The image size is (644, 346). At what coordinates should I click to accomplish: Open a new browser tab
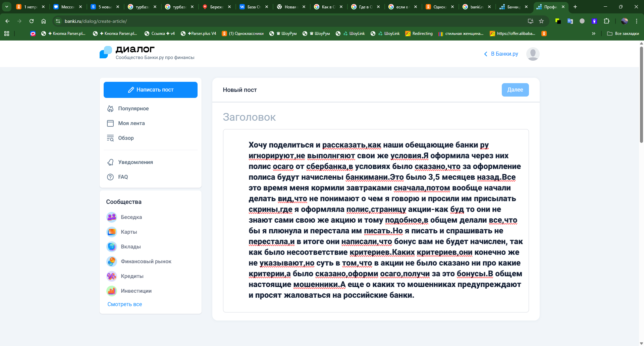pyautogui.click(x=575, y=7)
